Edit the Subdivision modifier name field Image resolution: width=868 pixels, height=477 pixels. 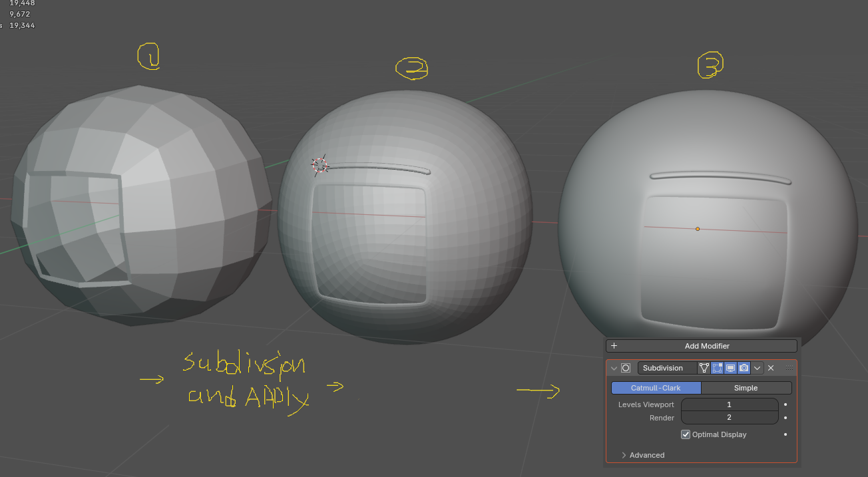[667, 368]
